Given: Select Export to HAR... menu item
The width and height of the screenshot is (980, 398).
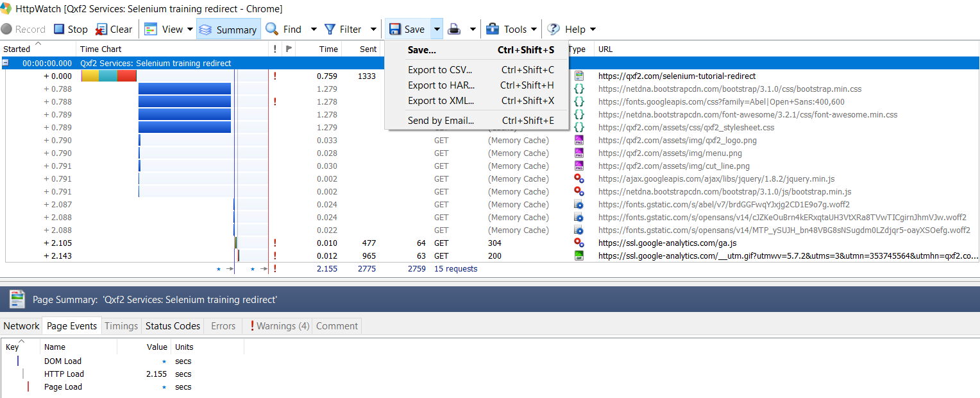Looking at the screenshot, I should 477,85.
